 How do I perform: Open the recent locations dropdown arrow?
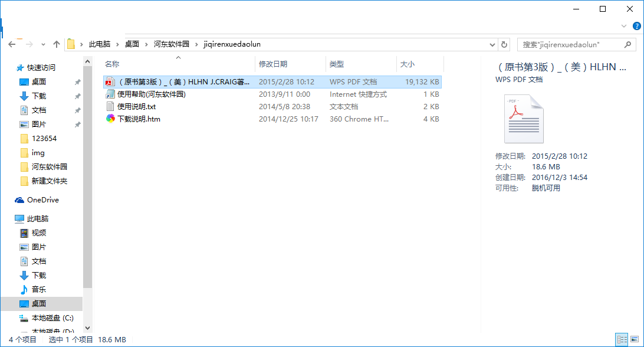(43, 44)
